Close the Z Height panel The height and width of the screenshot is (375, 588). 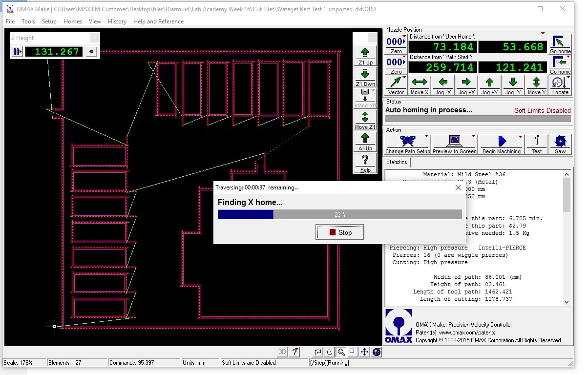[95, 38]
